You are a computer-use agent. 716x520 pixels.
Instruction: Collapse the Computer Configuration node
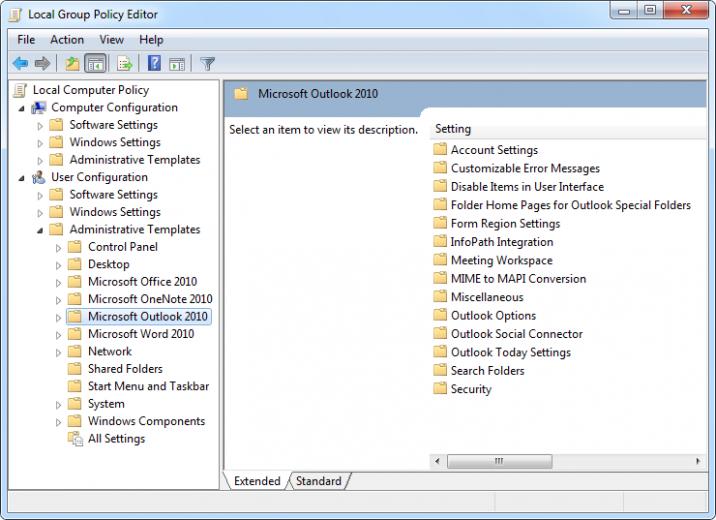coord(21,109)
